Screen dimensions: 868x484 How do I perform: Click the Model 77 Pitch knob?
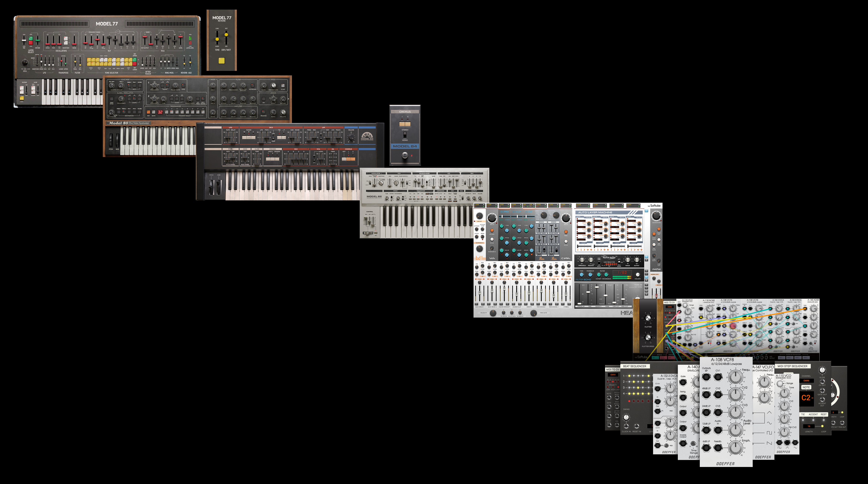(x=25, y=63)
